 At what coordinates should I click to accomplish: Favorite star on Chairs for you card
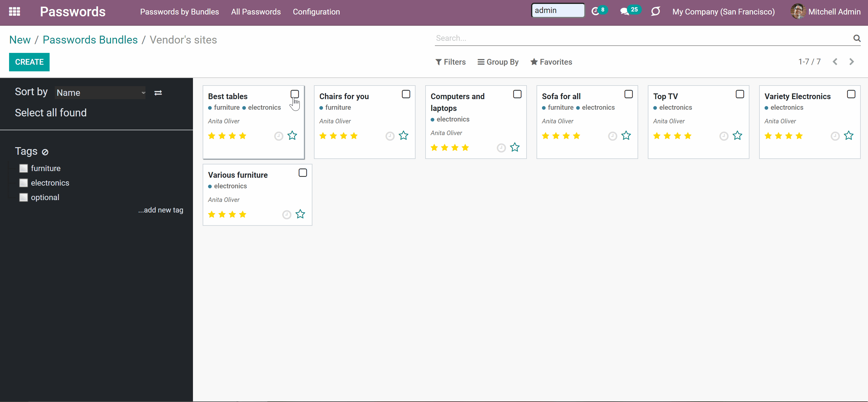pos(403,136)
